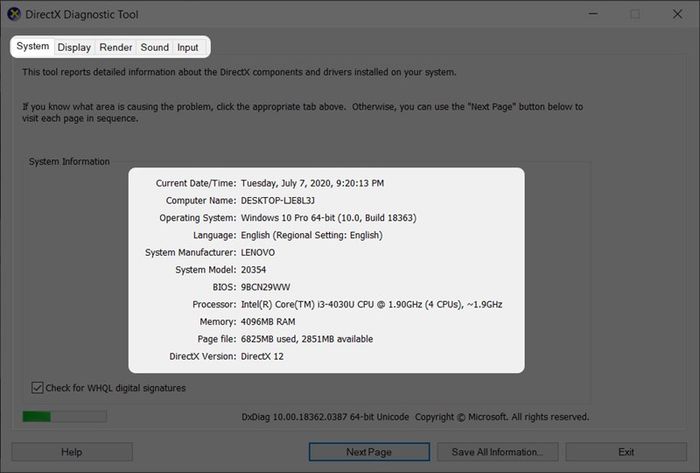Click the System Information group label

(69, 162)
